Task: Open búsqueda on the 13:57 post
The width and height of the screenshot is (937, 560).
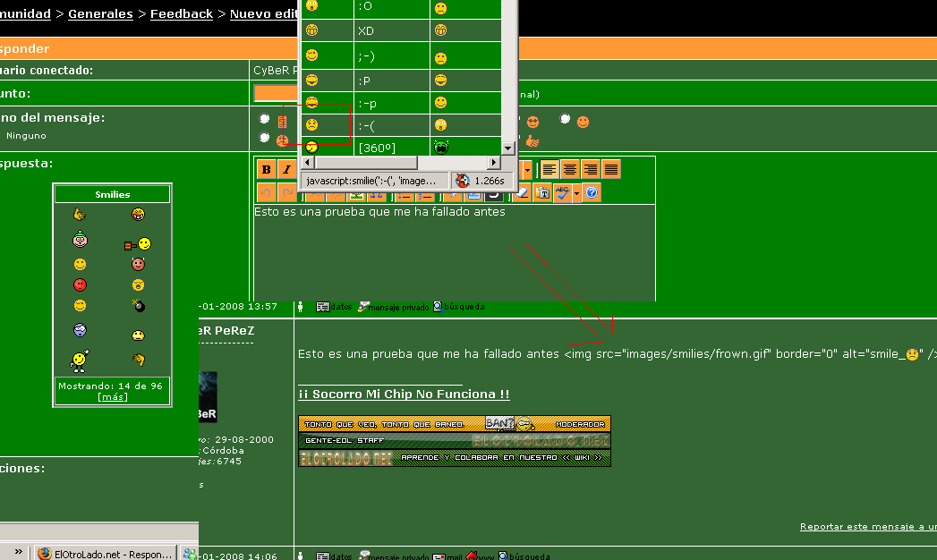Action: (x=459, y=307)
